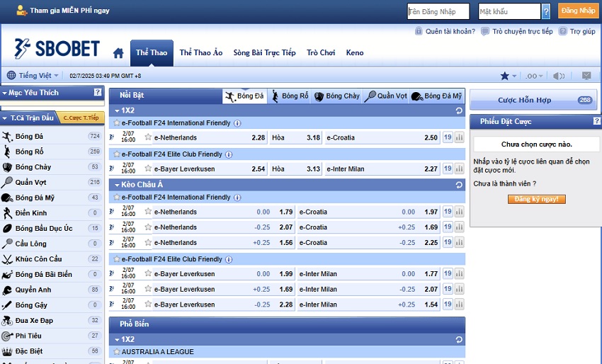Viewport: 602px width, 364px height.
Task: Click the Đăng ký ngay! button
Action: click(x=536, y=199)
